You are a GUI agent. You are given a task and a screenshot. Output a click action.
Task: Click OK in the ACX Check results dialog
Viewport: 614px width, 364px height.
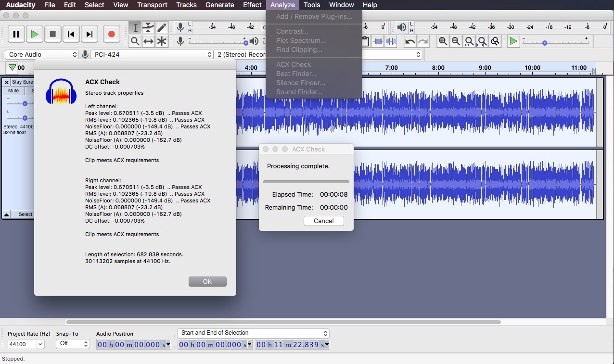coord(207,282)
